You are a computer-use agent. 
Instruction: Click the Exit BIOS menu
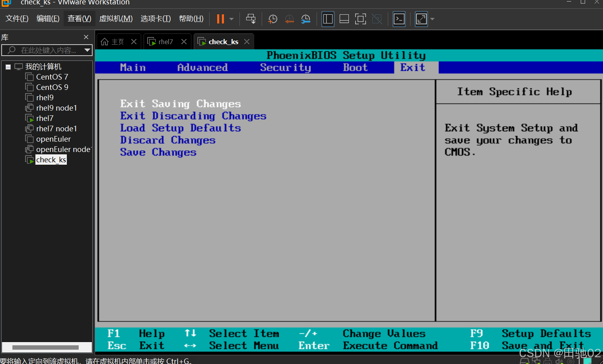[x=413, y=68]
